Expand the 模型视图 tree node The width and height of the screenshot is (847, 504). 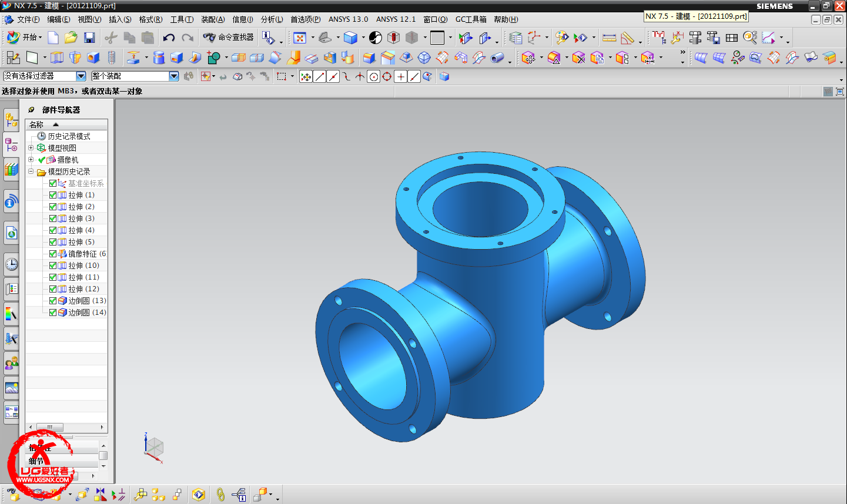click(31, 148)
